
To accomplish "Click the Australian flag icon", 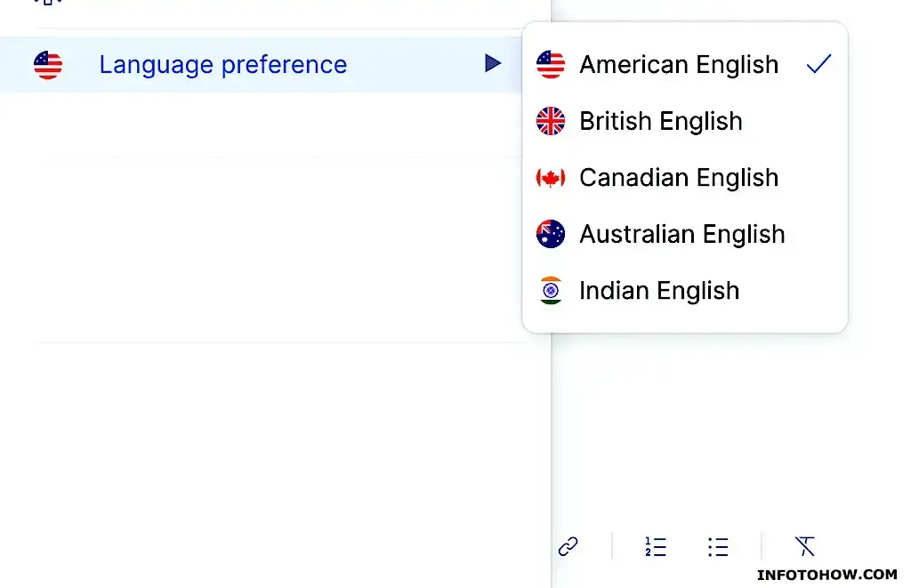I will click(x=551, y=234).
